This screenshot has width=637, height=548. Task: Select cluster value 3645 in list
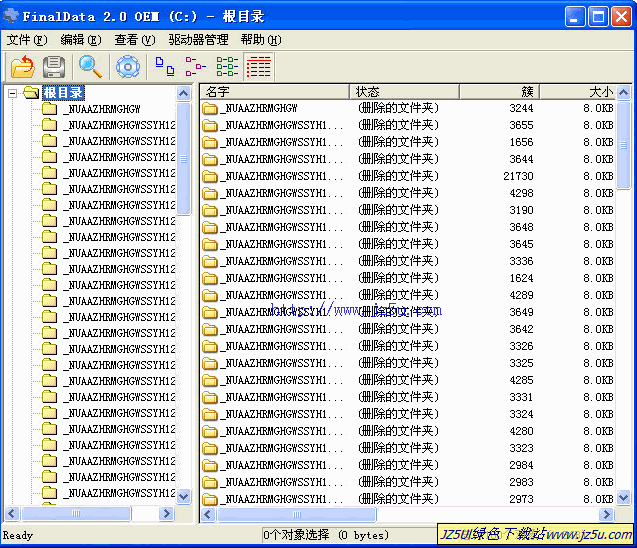pyautogui.click(x=521, y=244)
